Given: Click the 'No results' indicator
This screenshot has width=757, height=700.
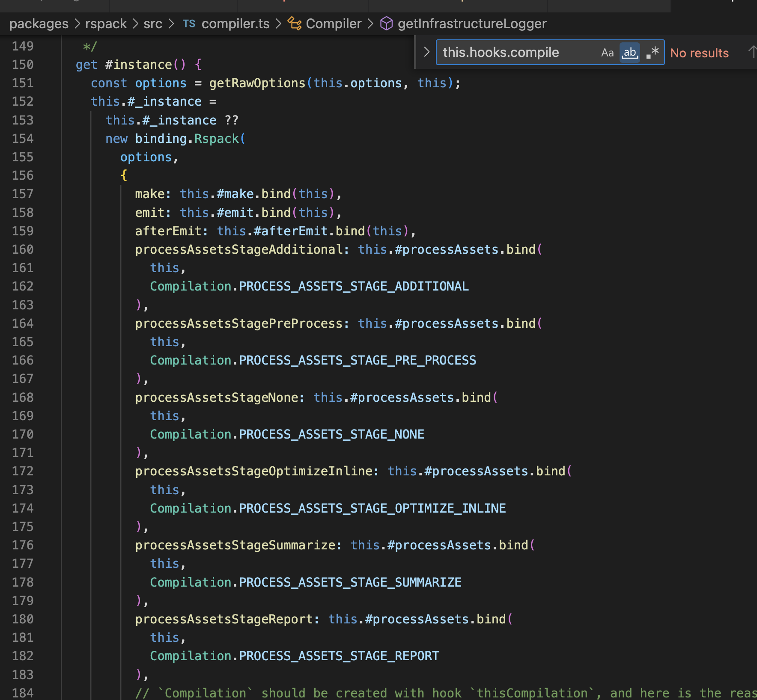Looking at the screenshot, I should (x=700, y=52).
